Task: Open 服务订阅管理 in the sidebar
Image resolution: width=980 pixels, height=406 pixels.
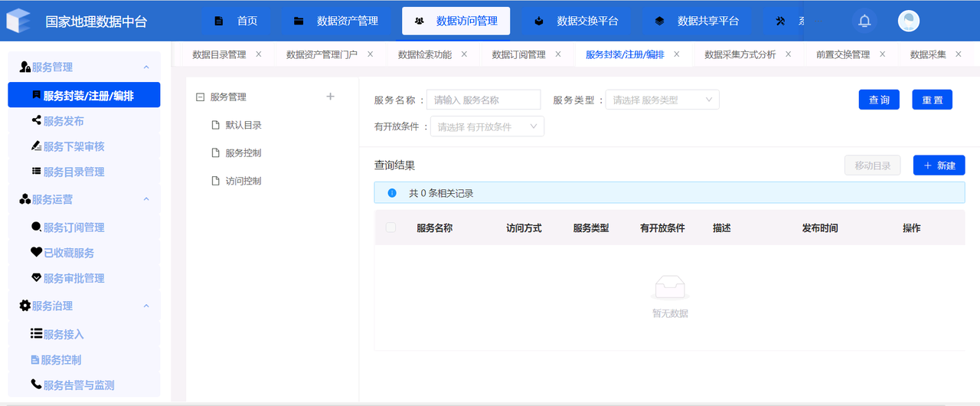Action: (73, 228)
